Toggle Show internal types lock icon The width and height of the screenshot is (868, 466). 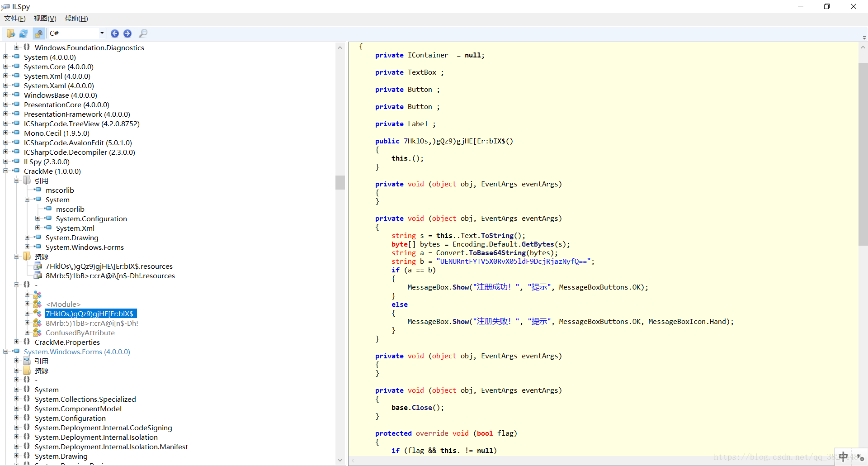(39, 33)
